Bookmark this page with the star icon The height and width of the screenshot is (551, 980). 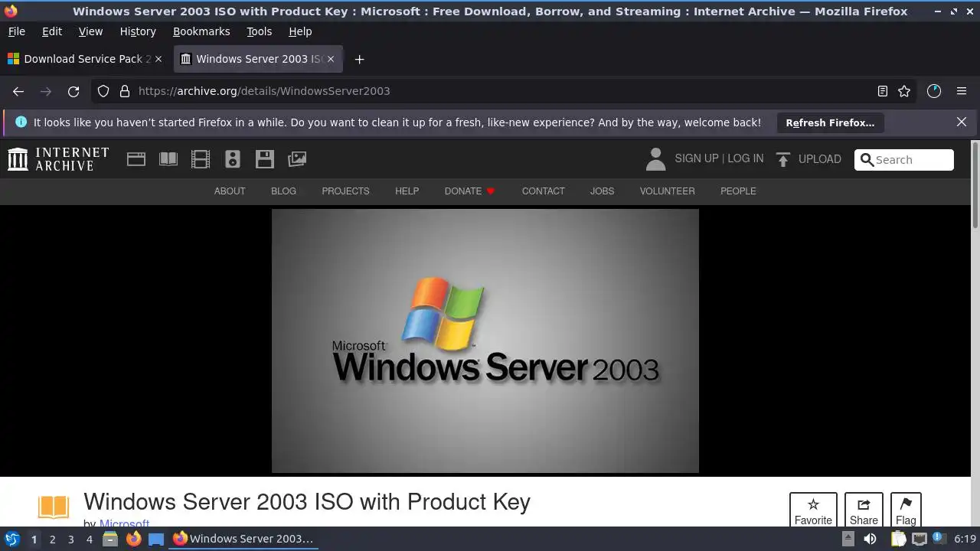(x=904, y=91)
